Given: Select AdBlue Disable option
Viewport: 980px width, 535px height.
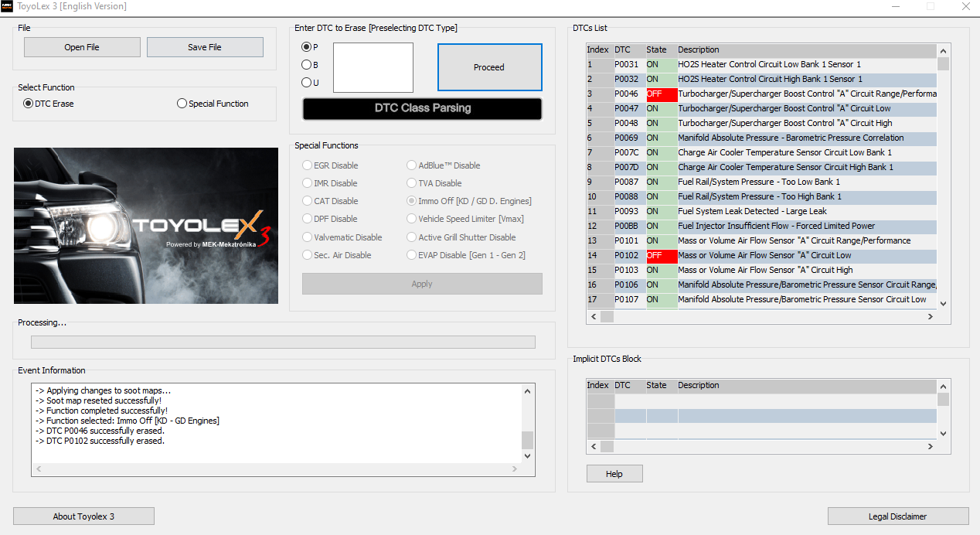Looking at the screenshot, I should click(x=444, y=165).
